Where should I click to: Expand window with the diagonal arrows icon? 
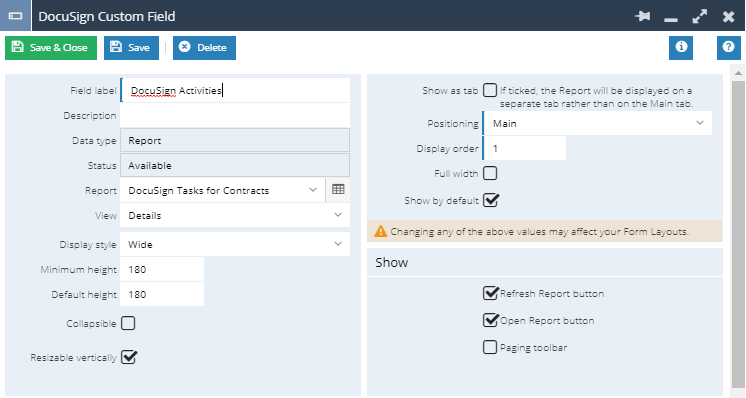tap(699, 17)
